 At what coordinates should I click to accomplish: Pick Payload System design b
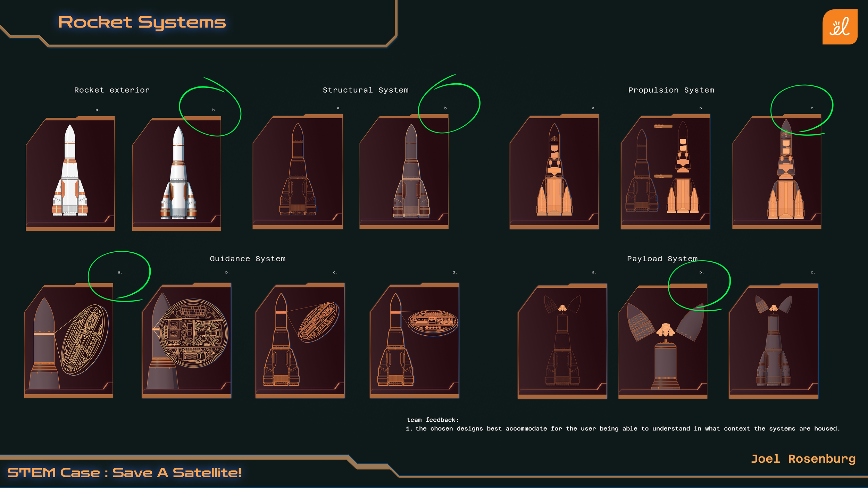pyautogui.click(x=663, y=342)
